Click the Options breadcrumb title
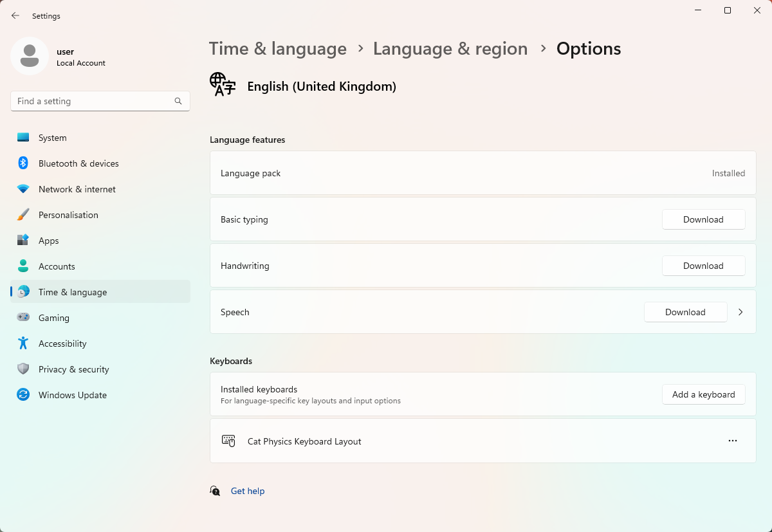Viewport: 772px width, 532px height. pos(589,49)
